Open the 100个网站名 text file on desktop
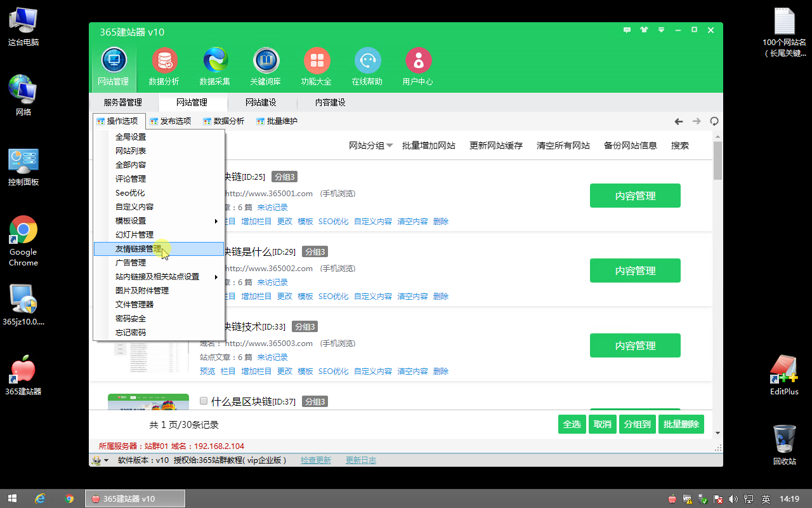The image size is (812, 508). pyautogui.click(x=784, y=32)
